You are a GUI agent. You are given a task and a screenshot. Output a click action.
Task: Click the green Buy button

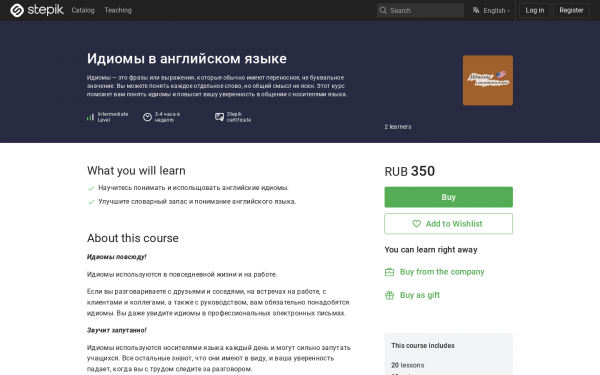448,197
